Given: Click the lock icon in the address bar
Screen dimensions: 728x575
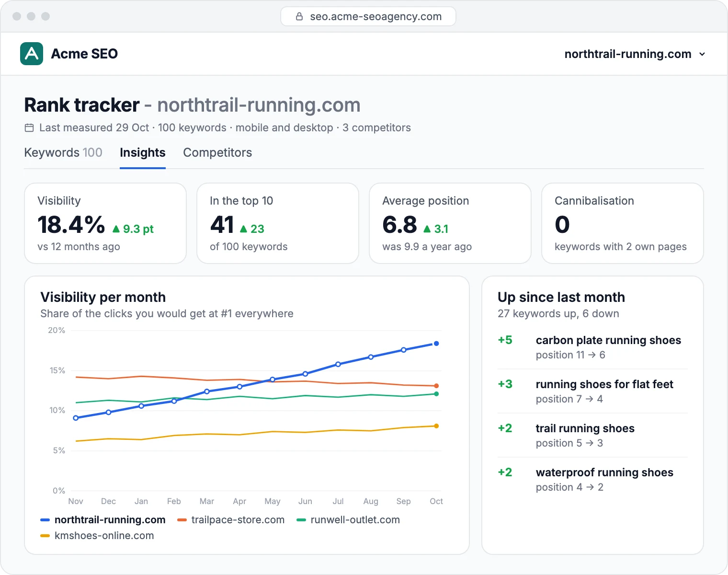Looking at the screenshot, I should (x=299, y=16).
